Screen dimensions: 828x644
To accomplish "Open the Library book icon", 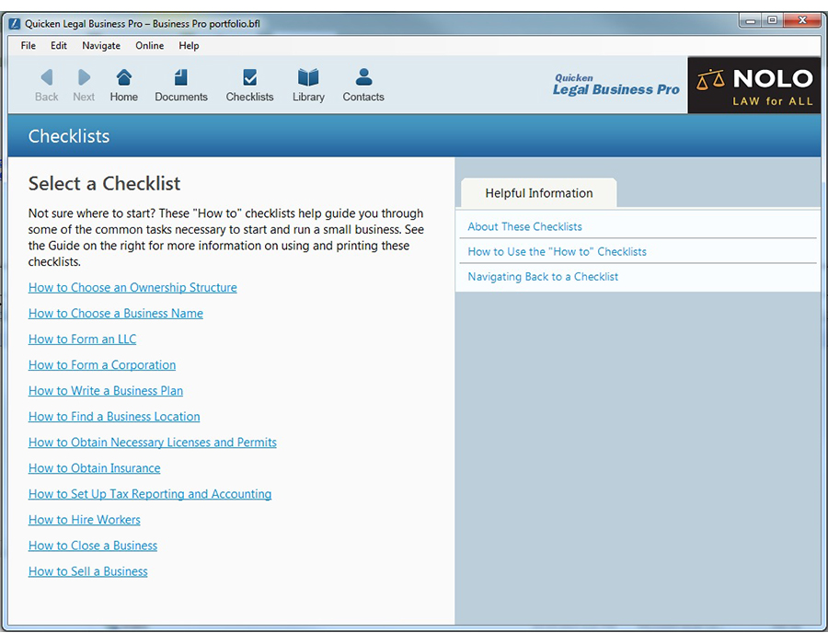I will (308, 77).
